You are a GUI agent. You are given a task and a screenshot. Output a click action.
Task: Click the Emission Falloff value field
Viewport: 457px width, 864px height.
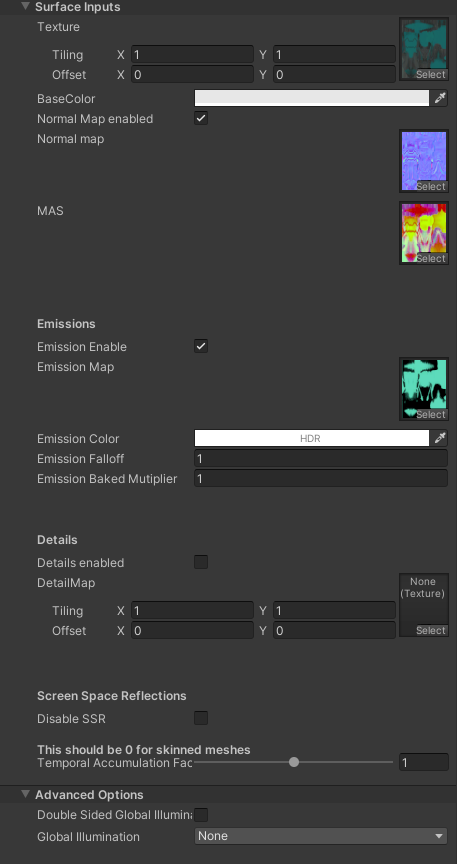click(x=321, y=458)
